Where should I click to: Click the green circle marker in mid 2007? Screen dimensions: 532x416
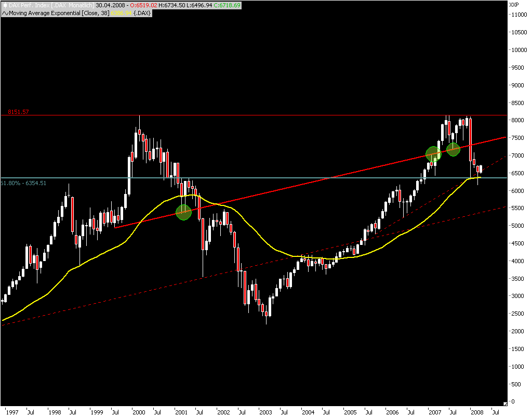pyautogui.click(x=453, y=149)
